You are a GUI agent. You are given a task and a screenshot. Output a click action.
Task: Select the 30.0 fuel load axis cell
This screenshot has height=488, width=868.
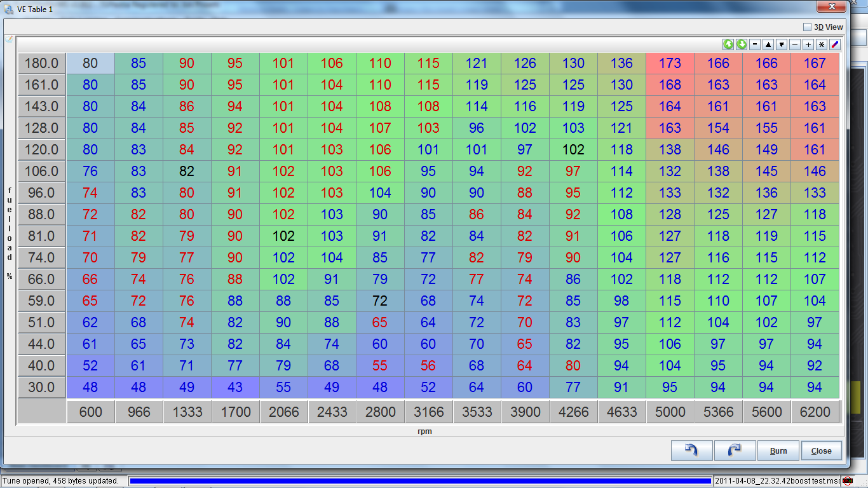click(42, 387)
